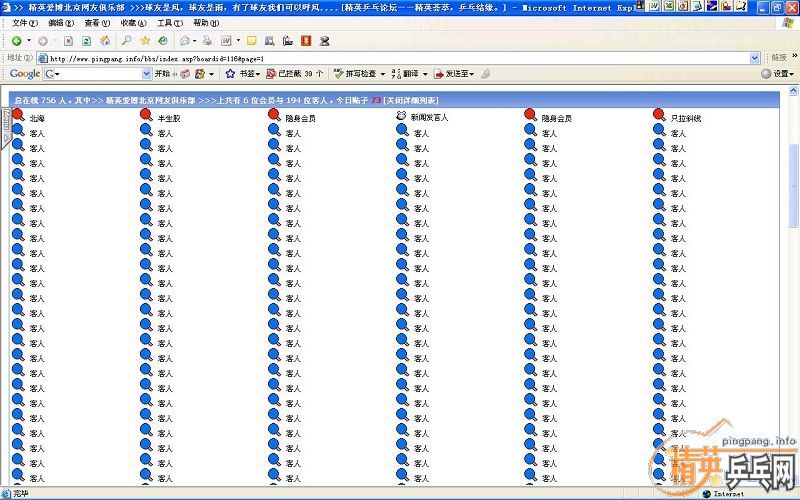The width and height of the screenshot is (800, 500).
Task: Expand the Edit with Word dropdown arrow
Action: coord(238,41)
